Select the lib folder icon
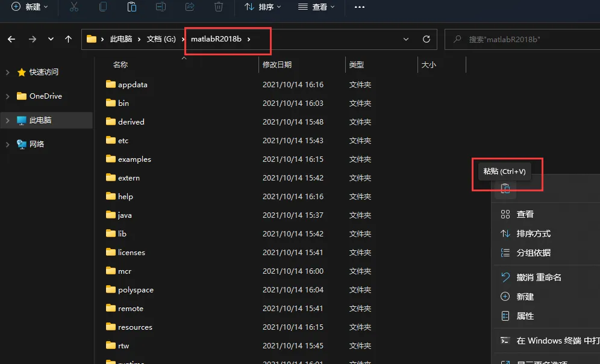This screenshot has height=364, width=600. tap(111, 233)
